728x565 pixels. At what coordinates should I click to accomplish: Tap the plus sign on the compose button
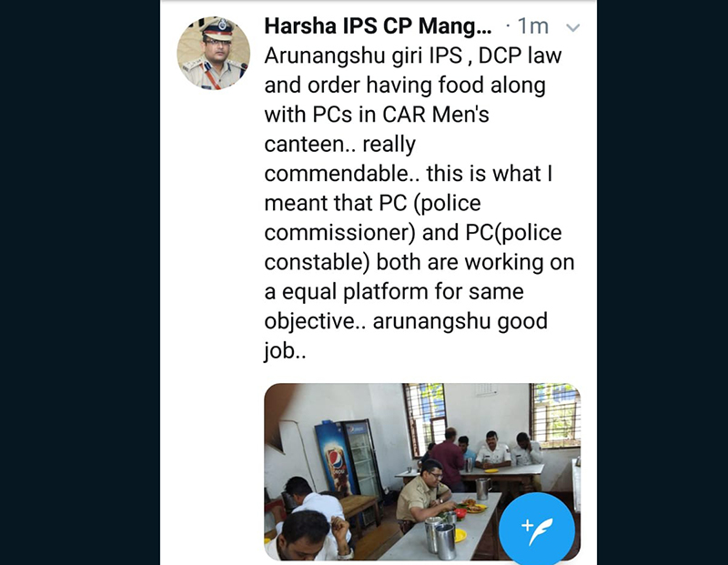[x=525, y=525]
